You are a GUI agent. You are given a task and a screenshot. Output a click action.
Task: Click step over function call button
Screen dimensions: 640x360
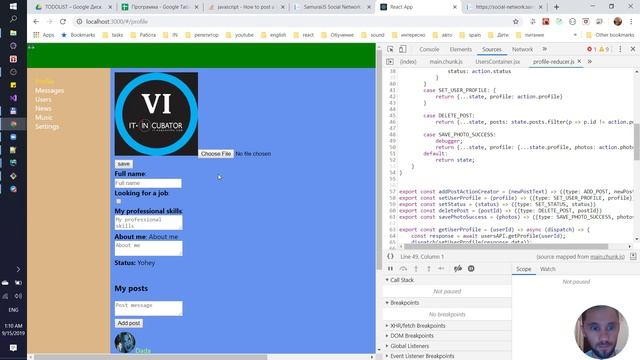coord(403,269)
